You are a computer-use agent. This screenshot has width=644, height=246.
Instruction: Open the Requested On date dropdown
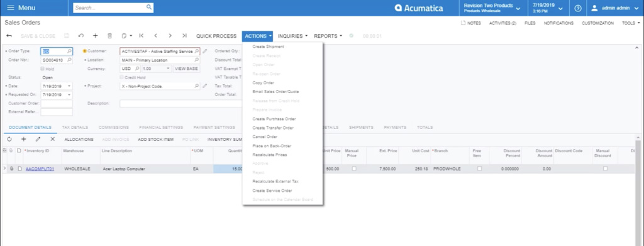tap(69, 95)
